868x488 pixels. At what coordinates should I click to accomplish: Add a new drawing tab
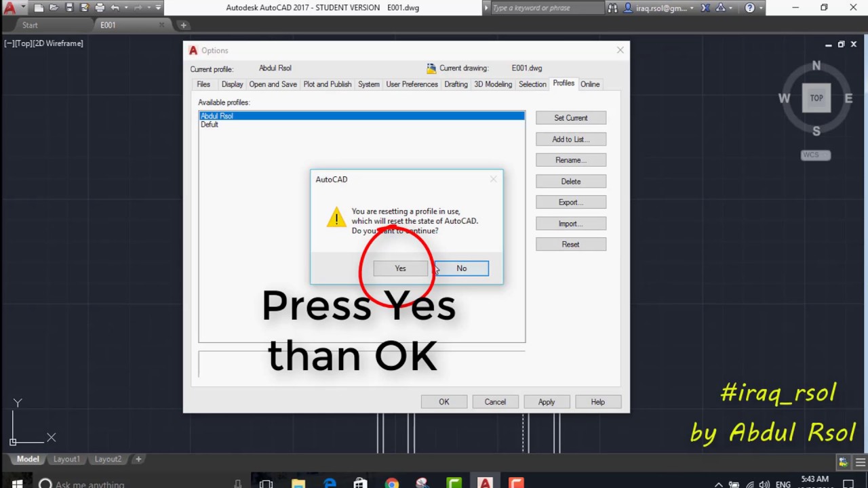[x=183, y=25]
